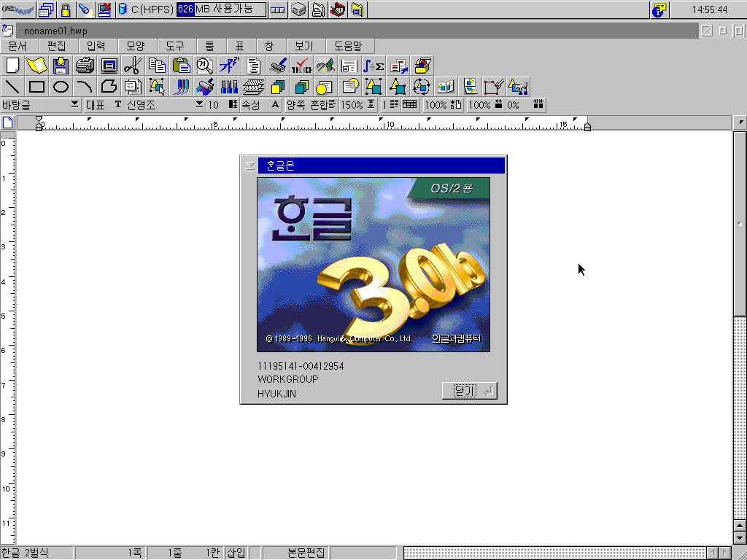The height and width of the screenshot is (560, 747).
Task: Select the freeform polygon drawing tool
Action: 109,87
